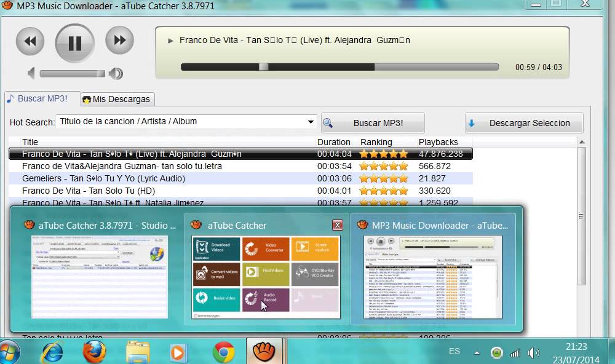Sort results by Duration column header
Viewport: 615px width, 364px height.
click(333, 142)
